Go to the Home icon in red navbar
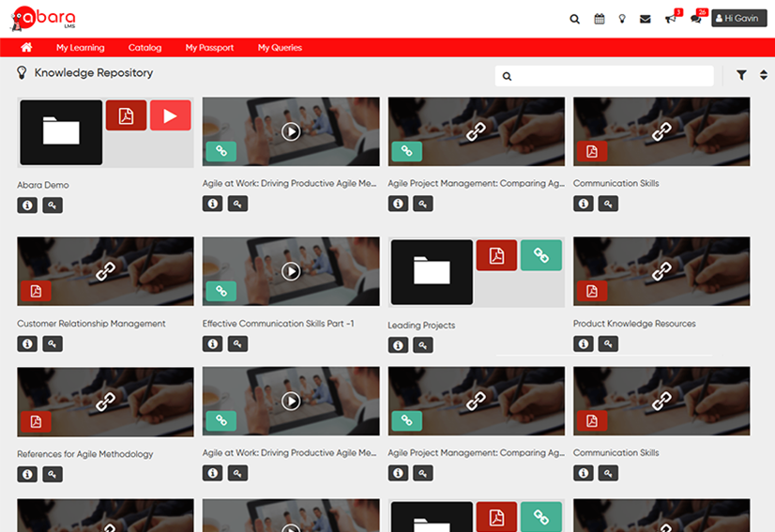 coord(26,48)
